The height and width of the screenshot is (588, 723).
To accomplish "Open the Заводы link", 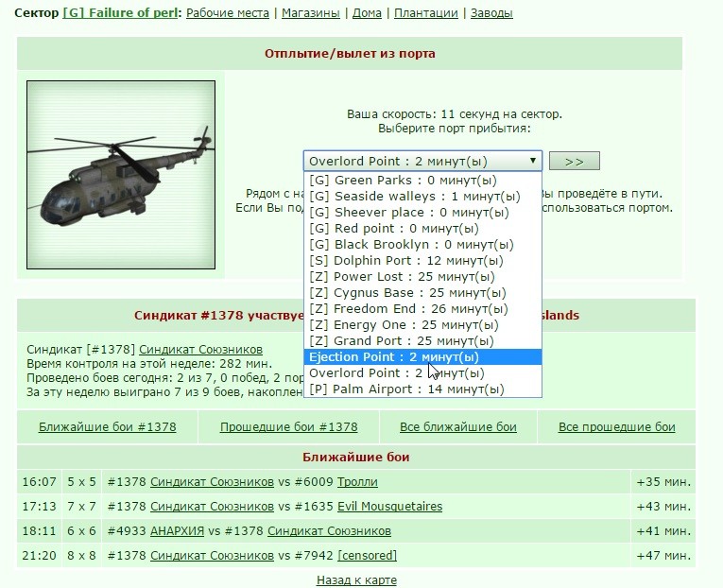I will [x=491, y=13].
